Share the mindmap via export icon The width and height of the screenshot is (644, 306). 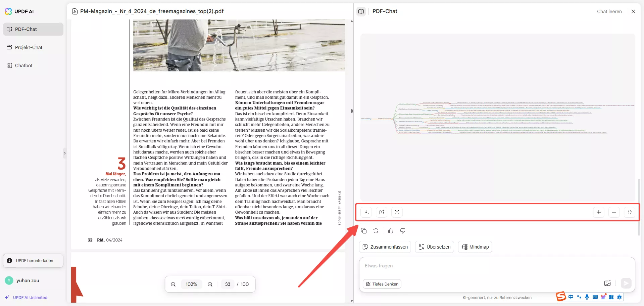pos(382,212)
